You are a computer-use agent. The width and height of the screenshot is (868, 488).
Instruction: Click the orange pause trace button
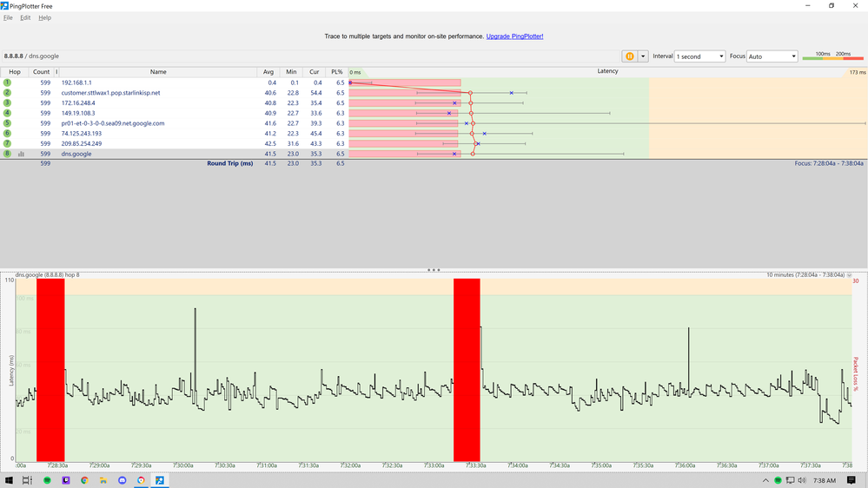(629, 56)
